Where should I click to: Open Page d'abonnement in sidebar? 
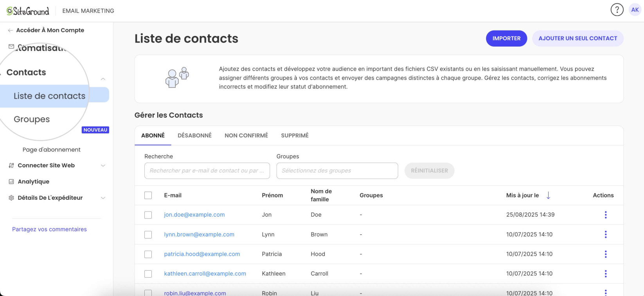coord(51,149)
